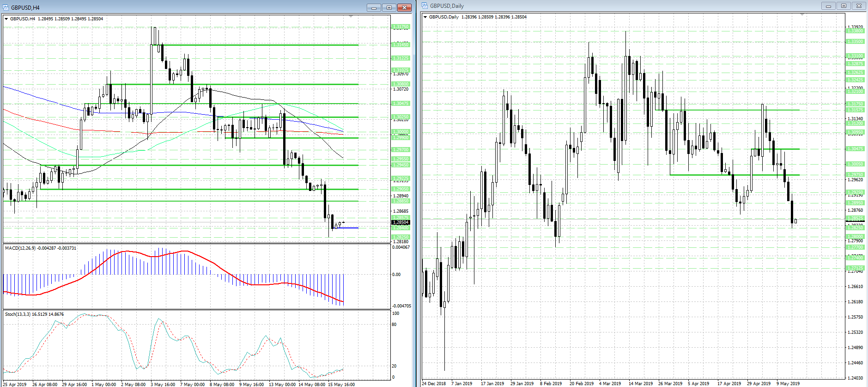Click the 1.24460 price label on the Daily axis

[x=856, y=363]
